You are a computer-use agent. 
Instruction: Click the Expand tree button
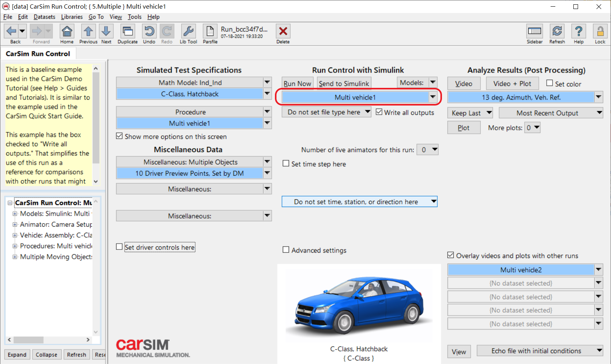click(17, 354)
